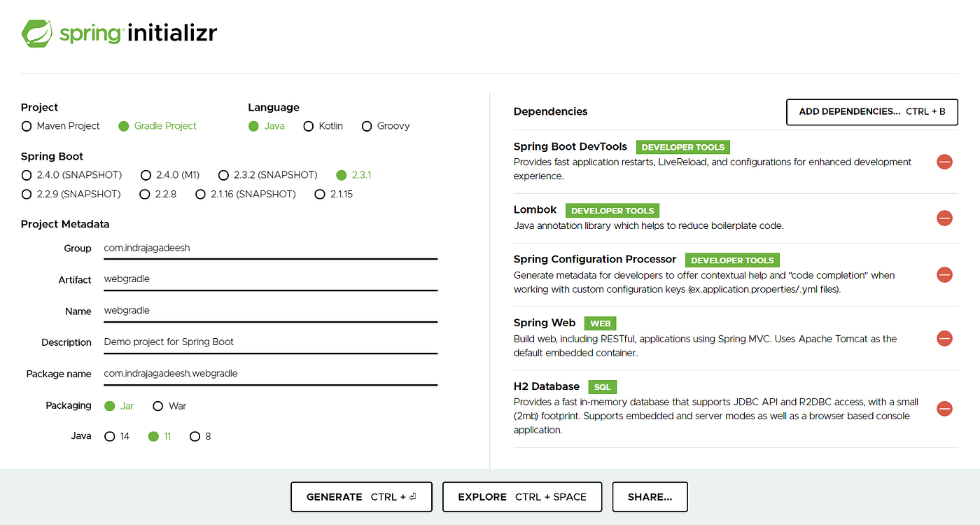Open the SHARE dialog
Screen dimensions: 980x525
coord(650,496)
